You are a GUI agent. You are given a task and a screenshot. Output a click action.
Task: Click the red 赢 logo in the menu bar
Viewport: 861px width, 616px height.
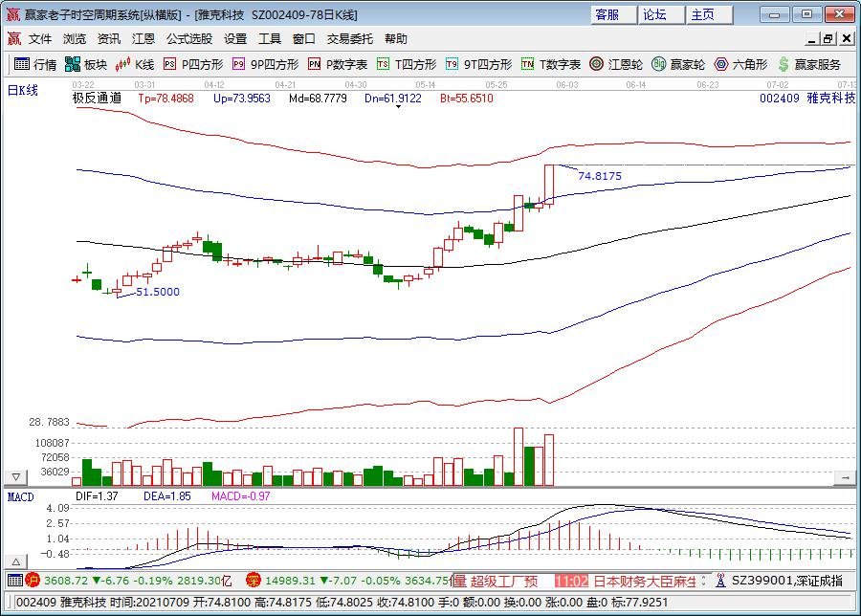[x=13, y=38]
